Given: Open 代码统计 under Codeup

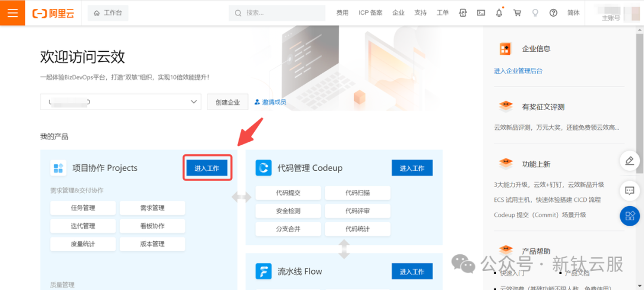Looking at the screenshot, I should [x=358, y=229].
